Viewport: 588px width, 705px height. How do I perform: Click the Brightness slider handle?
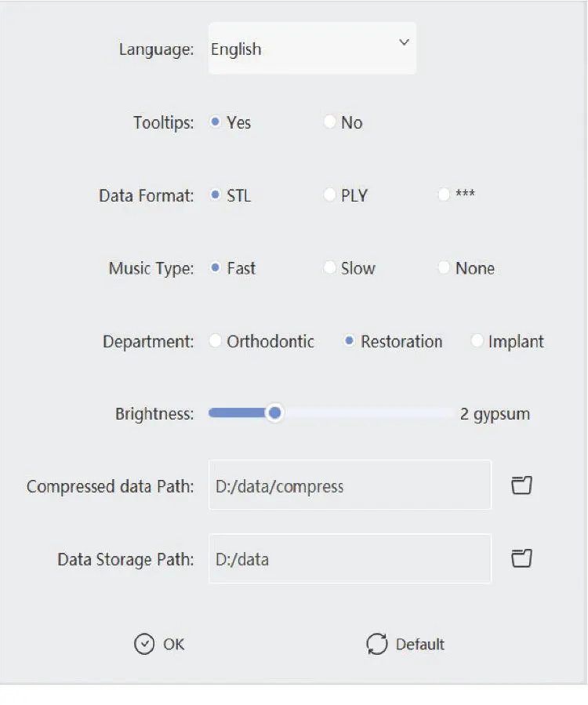(274, 413)
